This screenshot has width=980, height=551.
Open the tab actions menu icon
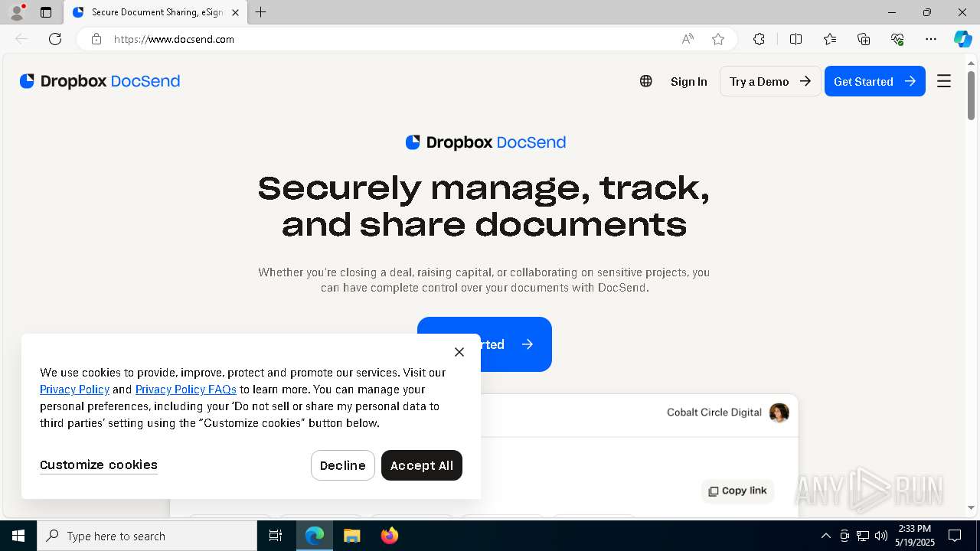(x=46, y=12)
